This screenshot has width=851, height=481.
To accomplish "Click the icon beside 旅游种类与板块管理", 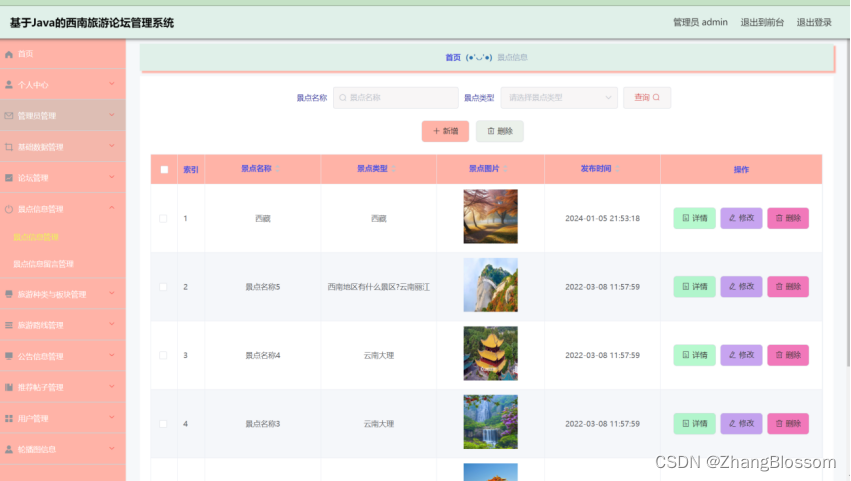I will [x=9, y=294].
